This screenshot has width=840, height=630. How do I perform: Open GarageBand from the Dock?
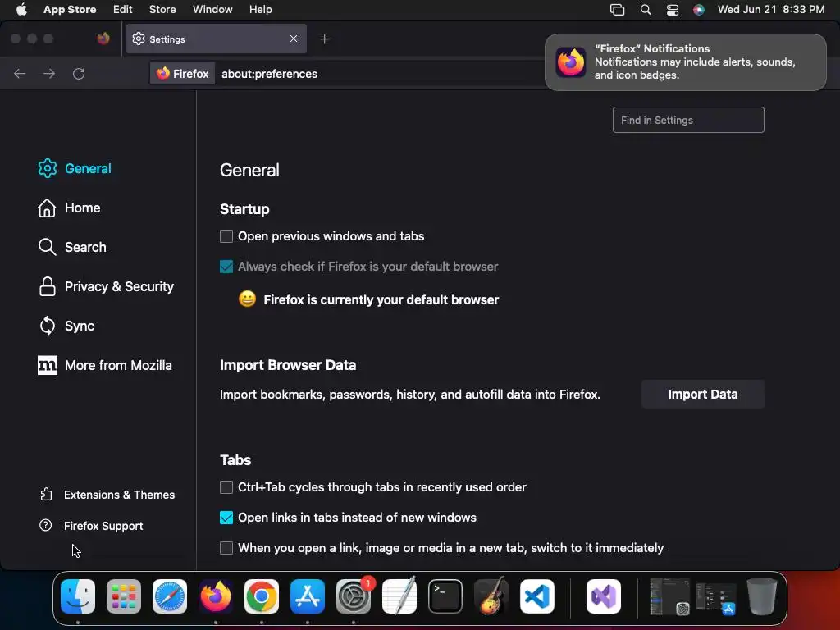click(491, 596)
